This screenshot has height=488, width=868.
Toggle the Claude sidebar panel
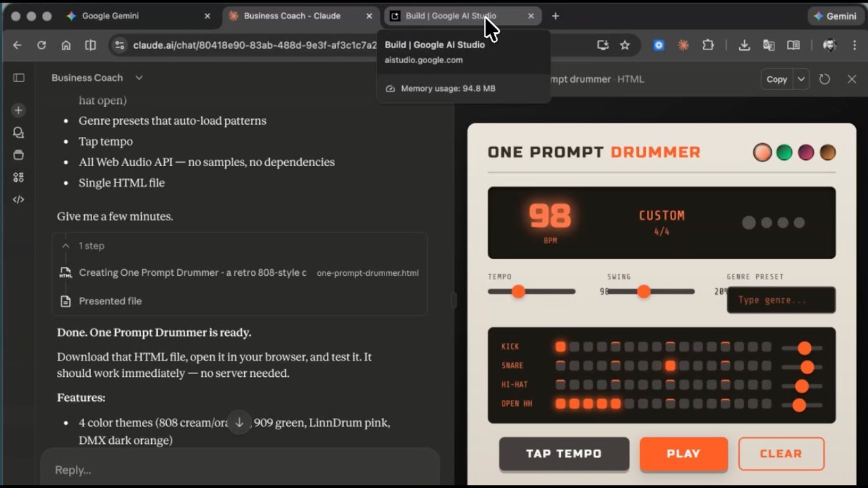pyautogui.click(x=19, y=78)
